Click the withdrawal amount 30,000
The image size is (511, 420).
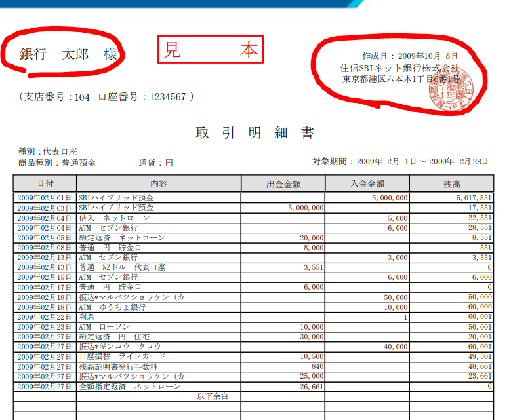(312, 337)
